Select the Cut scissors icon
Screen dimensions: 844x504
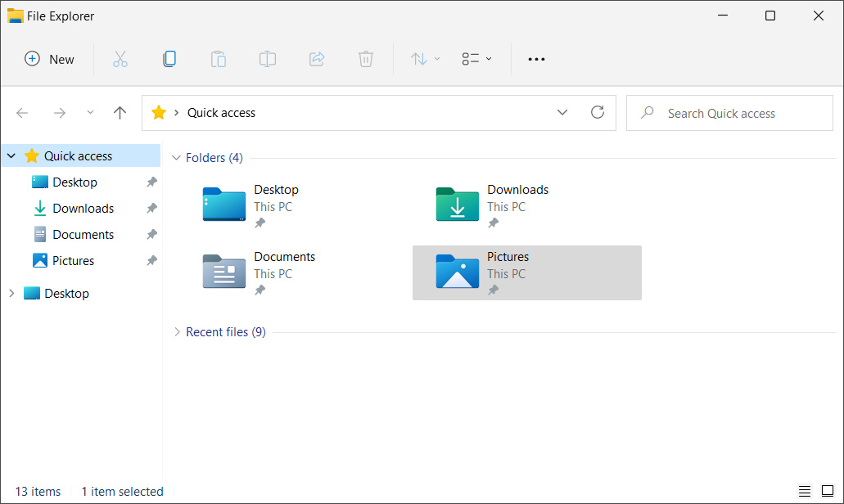point(120,59)
